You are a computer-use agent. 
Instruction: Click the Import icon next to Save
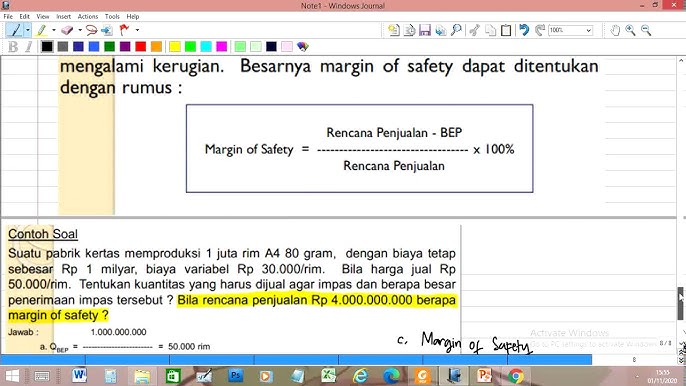point(441,30)
